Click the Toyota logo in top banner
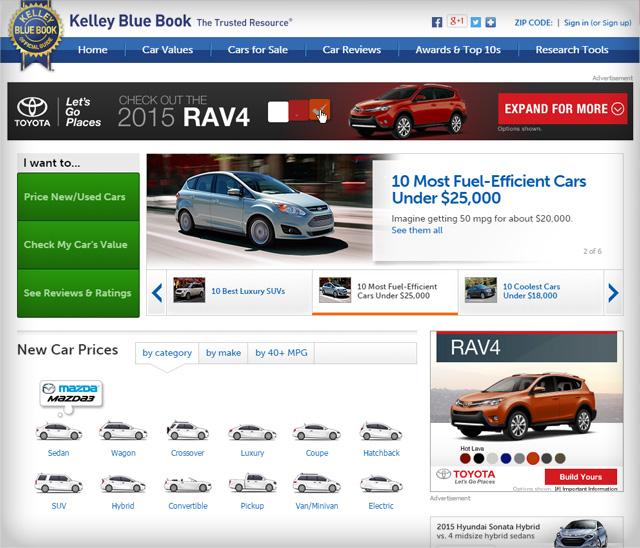 tap(32, 112)
